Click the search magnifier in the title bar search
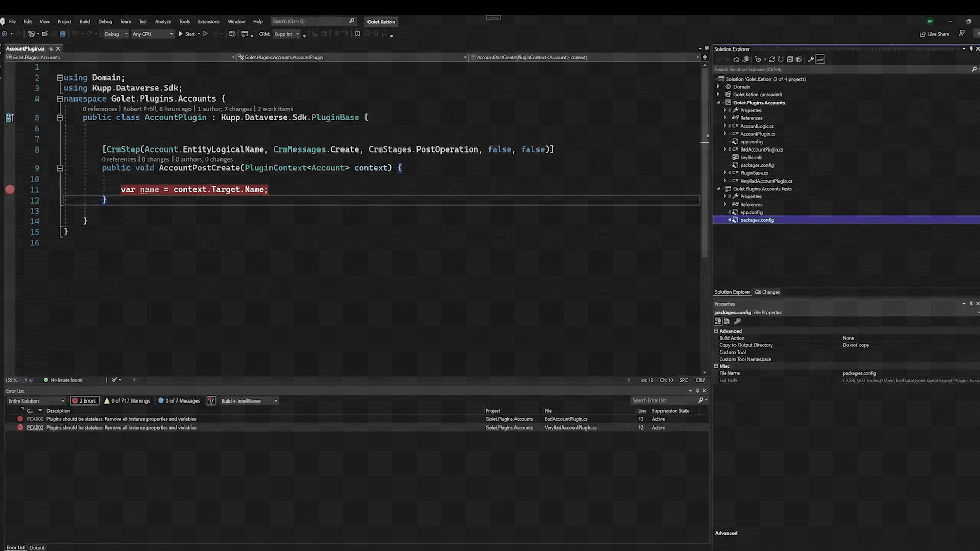 pyautogui.click(x=352, y=21)
